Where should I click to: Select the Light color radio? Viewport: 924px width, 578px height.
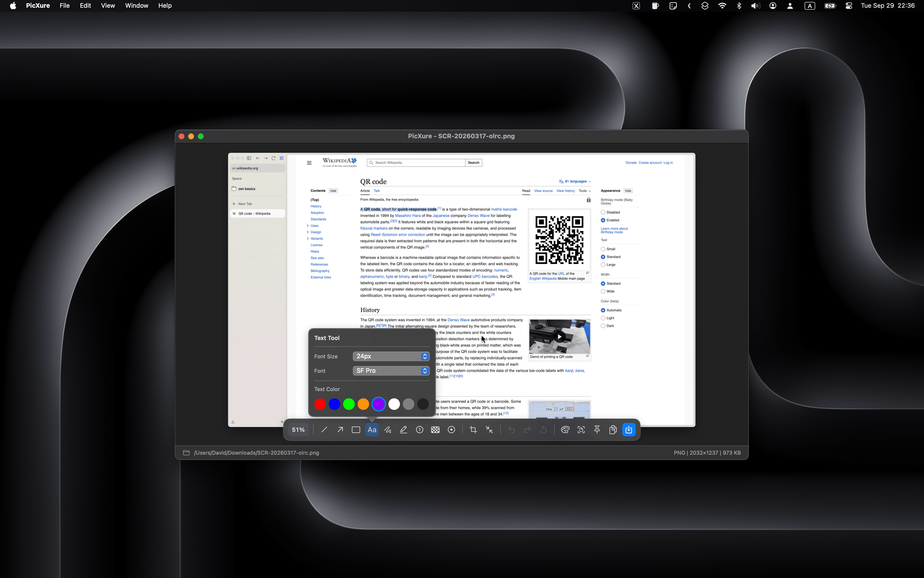[x=603, y=318]
